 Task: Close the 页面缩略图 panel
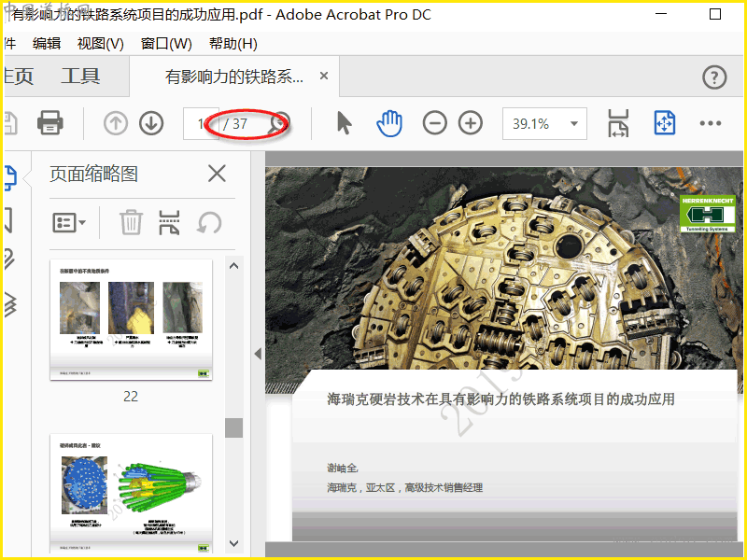point(217,174)
